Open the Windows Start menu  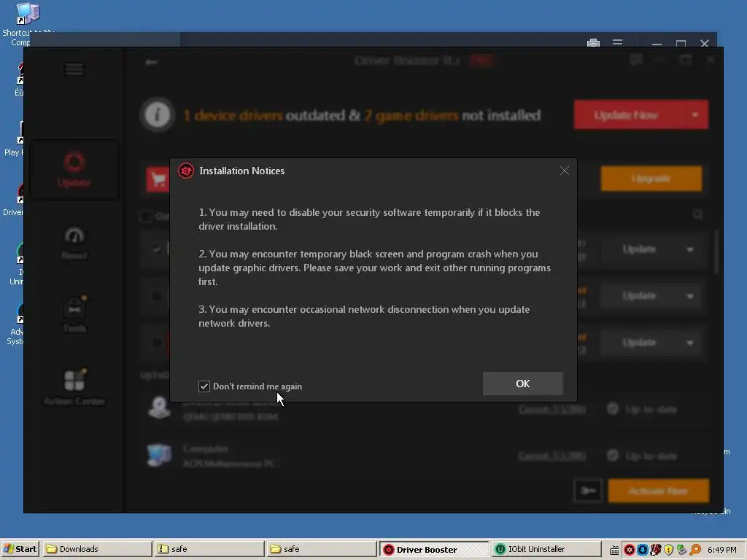(x=20, y=549)
